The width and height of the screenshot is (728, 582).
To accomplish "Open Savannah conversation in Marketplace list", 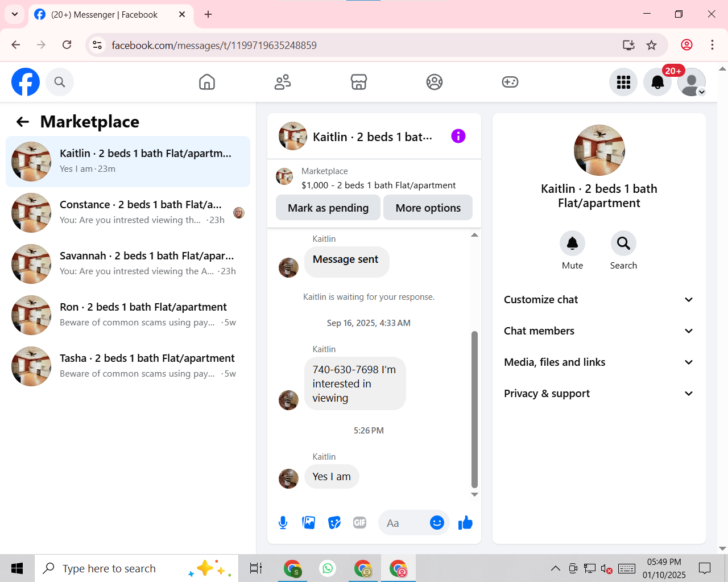I will [x=128, y=264].
